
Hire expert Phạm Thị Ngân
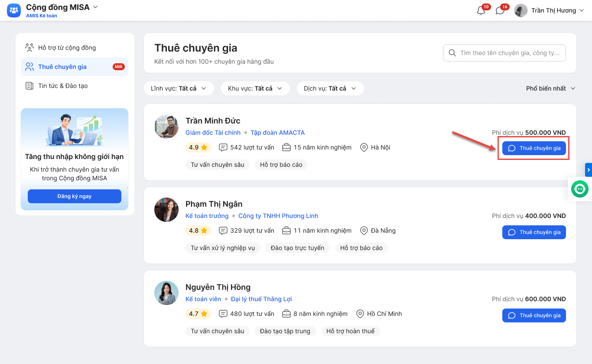[534, 232]
